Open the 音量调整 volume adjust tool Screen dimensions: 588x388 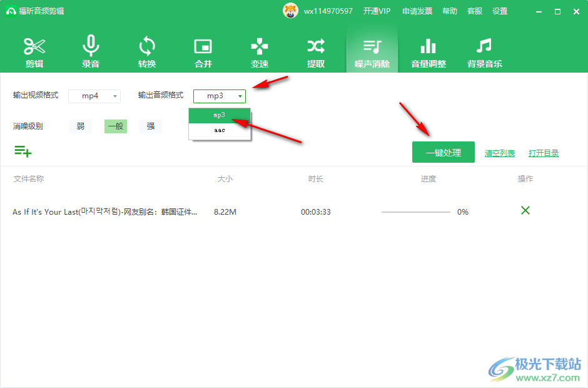pyautogui.click(x=428, y=52)
